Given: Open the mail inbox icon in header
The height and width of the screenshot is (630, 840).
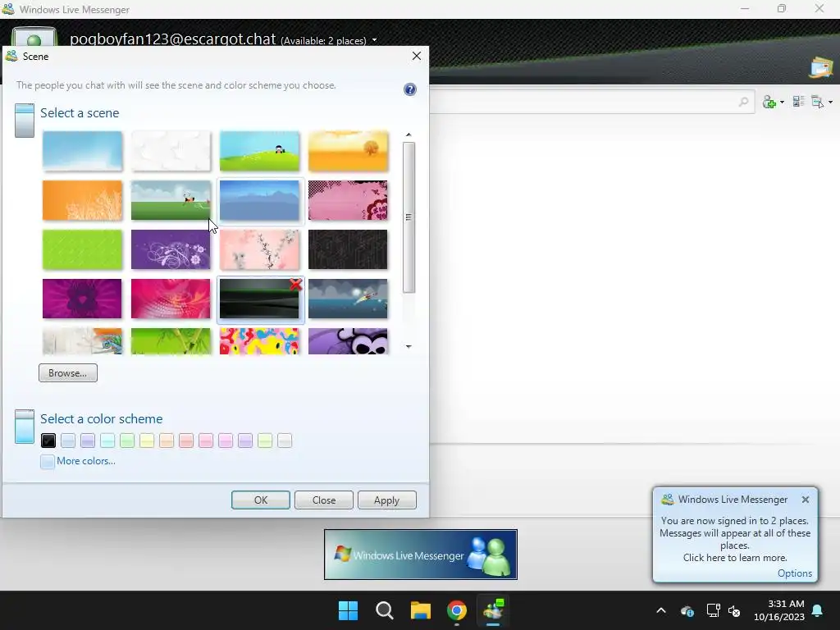Looking at the screenshot, I should [821, 68].
